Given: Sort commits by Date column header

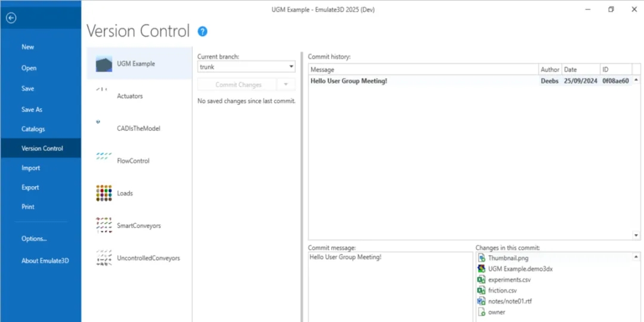Looking at the screenshot, I should [581, 70].
